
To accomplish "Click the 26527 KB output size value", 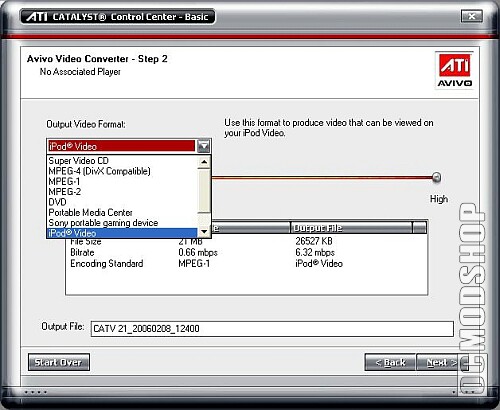I will click(314, 241).
